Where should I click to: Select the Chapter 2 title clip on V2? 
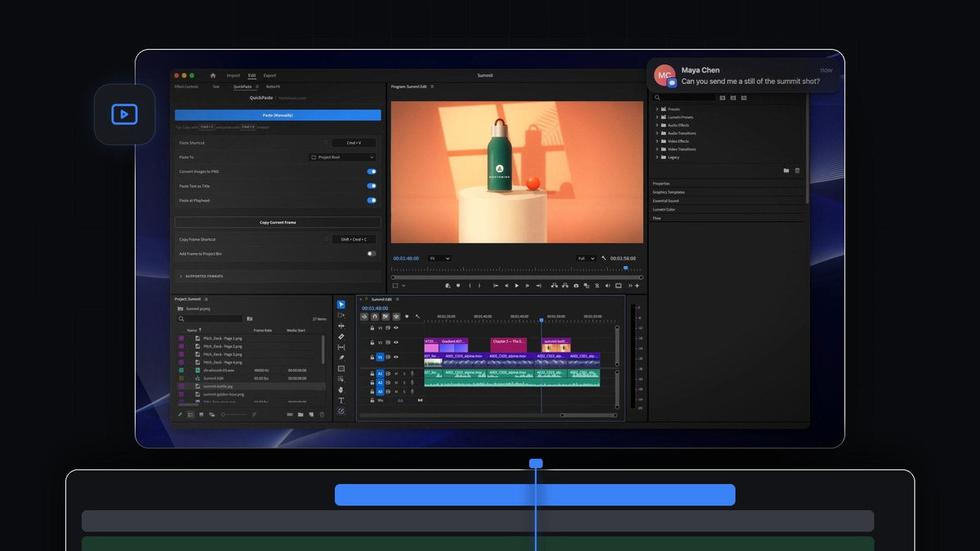509,344
